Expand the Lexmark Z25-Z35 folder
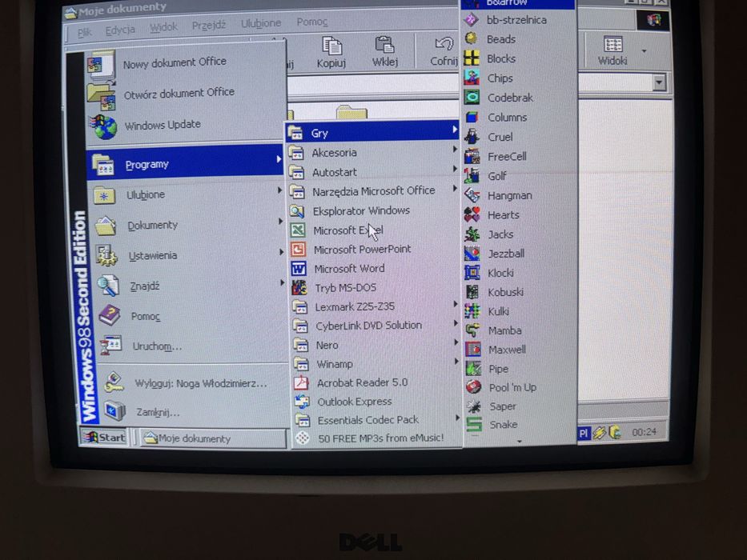This screenshot has height=560, width=747. click(x=375, y=306)
